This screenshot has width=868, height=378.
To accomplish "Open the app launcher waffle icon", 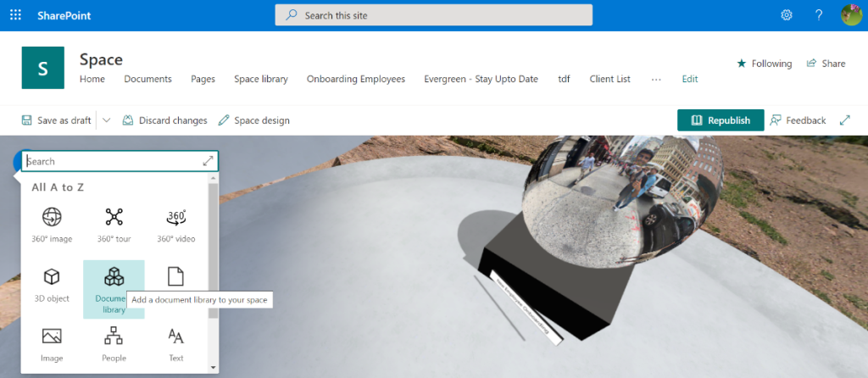I will (x=15, y=15).
